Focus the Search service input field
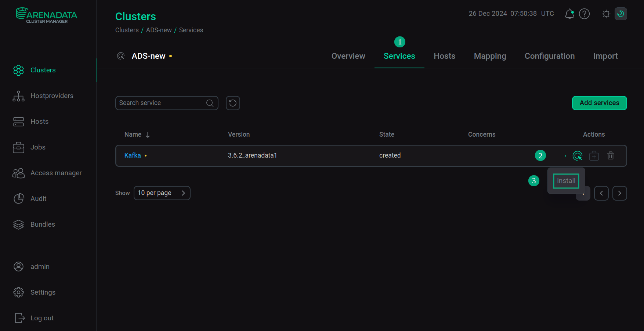This screenshot has width=644, height=331. [x=161, y=103]
